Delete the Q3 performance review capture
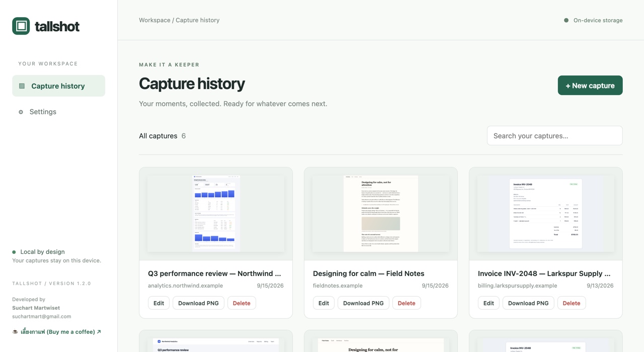Image resolution: width=644 pixels, height=352 pixels. pos(242,303)
